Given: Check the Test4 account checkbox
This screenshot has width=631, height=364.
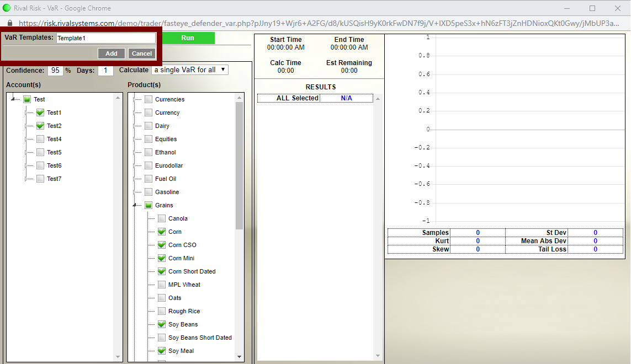Looking at the screenshot, I should (40, 139).
